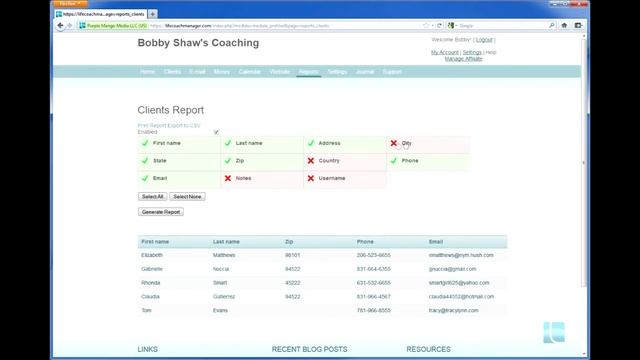This screenshot has width=640, height=360.
Task: Click the Purple Mango Media site identity badge
Action: point(113,25)
